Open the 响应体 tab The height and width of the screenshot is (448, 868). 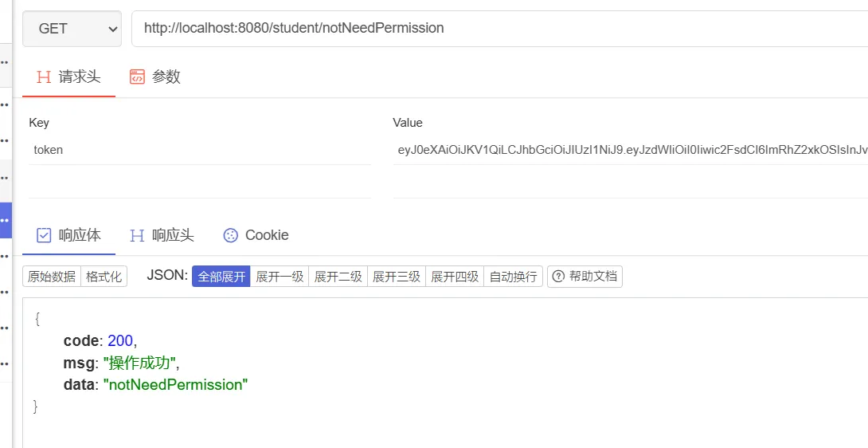pos(69,235)
